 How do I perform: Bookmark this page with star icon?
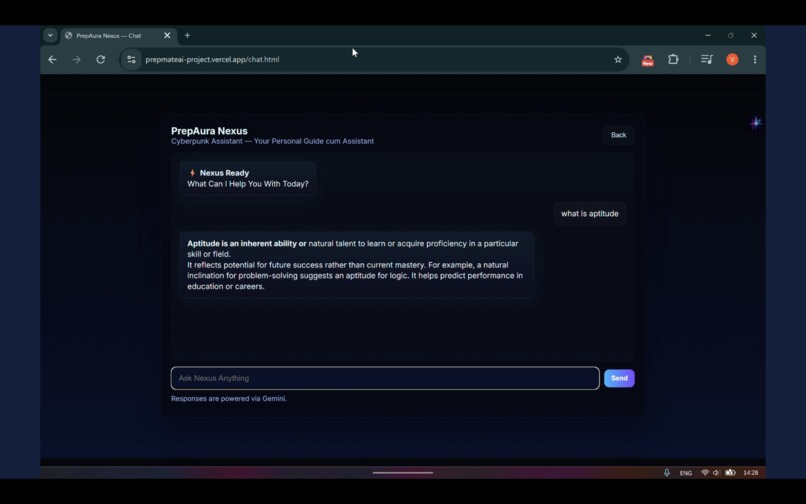(x=618, y=60)
